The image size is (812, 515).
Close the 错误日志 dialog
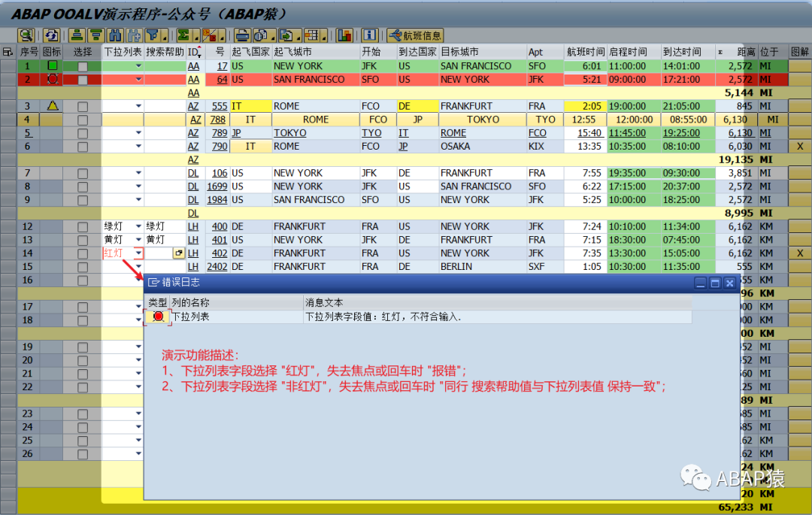coord(729,283)
